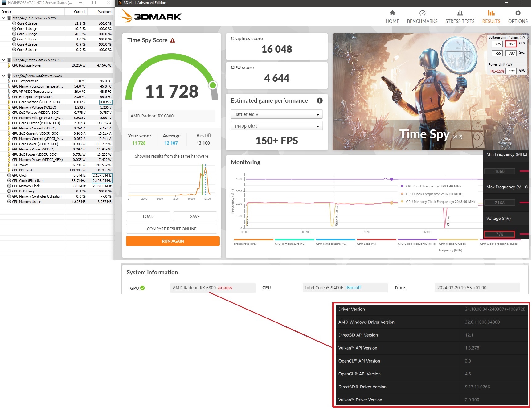The image size is (532, 410).
Task: Click the Soc voltage 787 field
Action: pyautogui.click(x=511, y=53)
